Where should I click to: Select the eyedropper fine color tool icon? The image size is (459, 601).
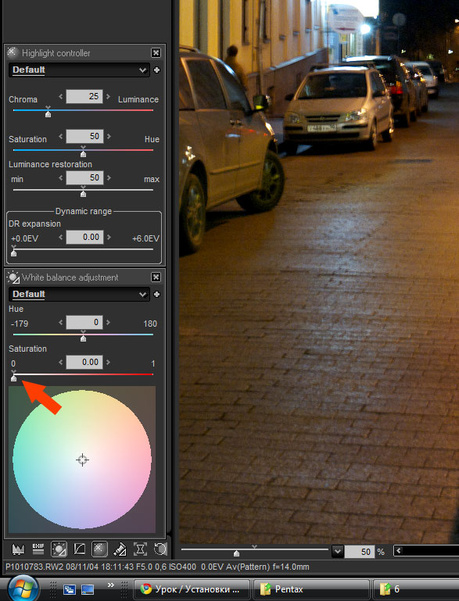click(120, 550)
